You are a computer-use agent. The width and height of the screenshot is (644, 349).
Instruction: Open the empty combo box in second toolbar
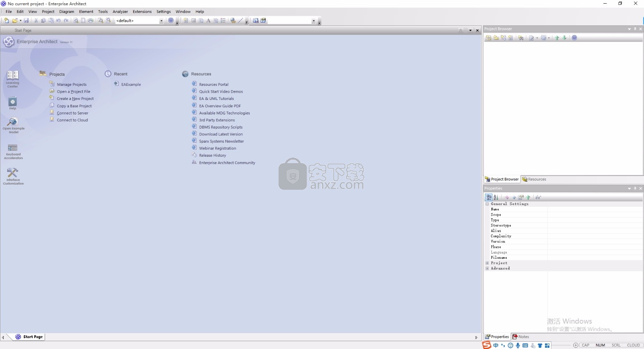click(314, 21)
